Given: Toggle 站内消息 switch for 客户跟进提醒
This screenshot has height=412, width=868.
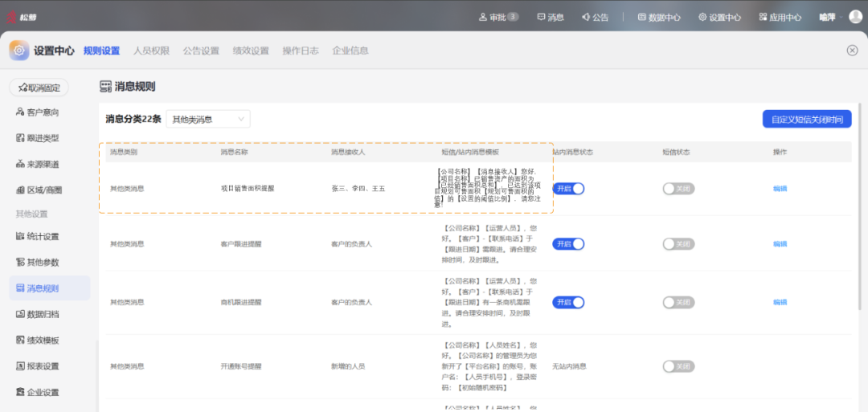Looking at the screenshot, I should (568, 244).
